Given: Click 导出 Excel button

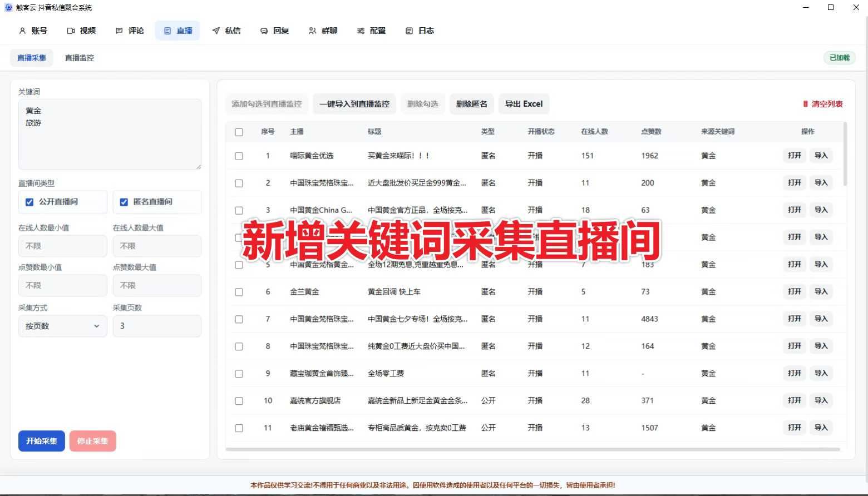Looking at the screenshot, I should (x=524, y=104).
